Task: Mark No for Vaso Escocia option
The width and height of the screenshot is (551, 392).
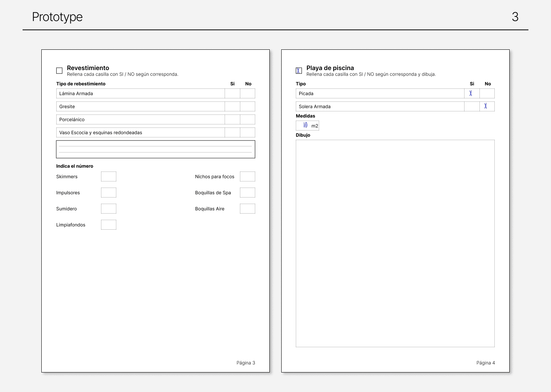Action: (x=248, y=132)
